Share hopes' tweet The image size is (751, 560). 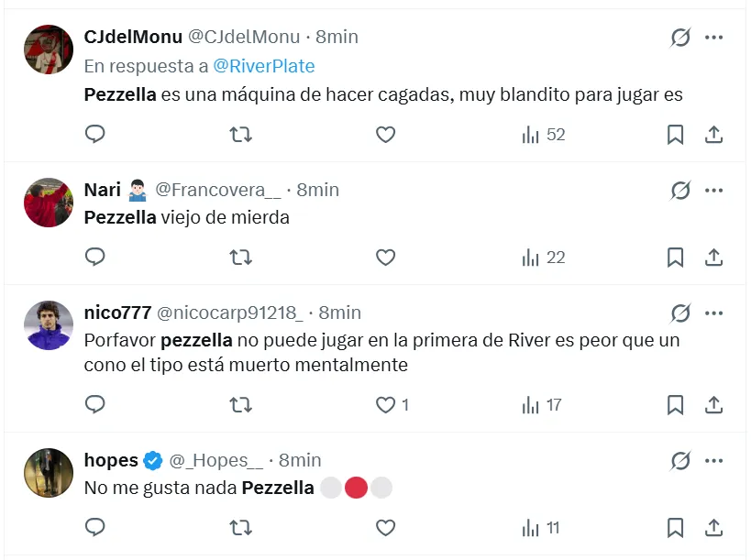tap(713, 528)
